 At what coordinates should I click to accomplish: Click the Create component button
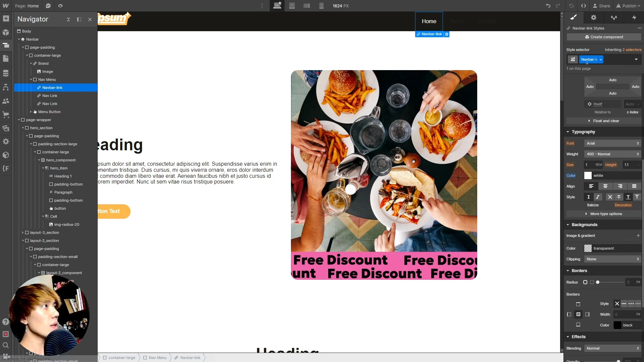click(x=604, y=37)
